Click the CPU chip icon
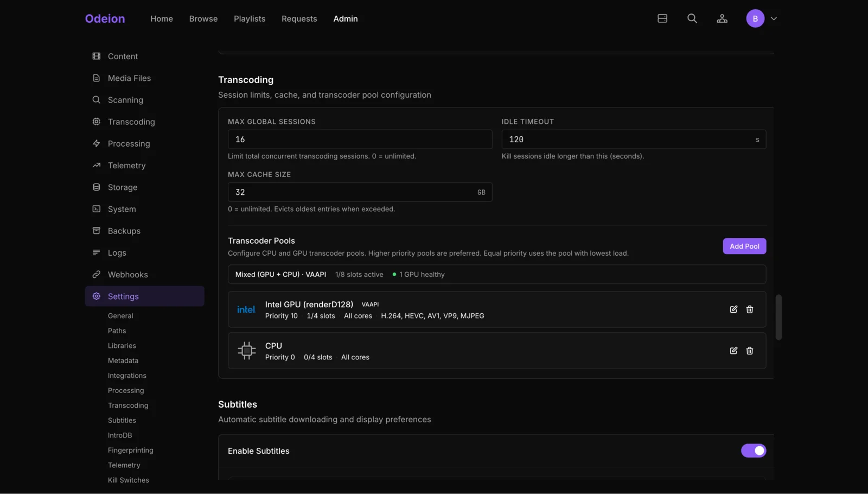The width and height of the screenshot is (868, 494). click(x=246, y=351)
